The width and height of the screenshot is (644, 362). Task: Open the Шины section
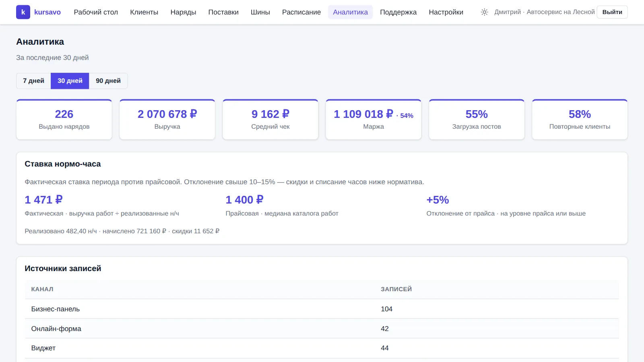click(x=260, y=12)
